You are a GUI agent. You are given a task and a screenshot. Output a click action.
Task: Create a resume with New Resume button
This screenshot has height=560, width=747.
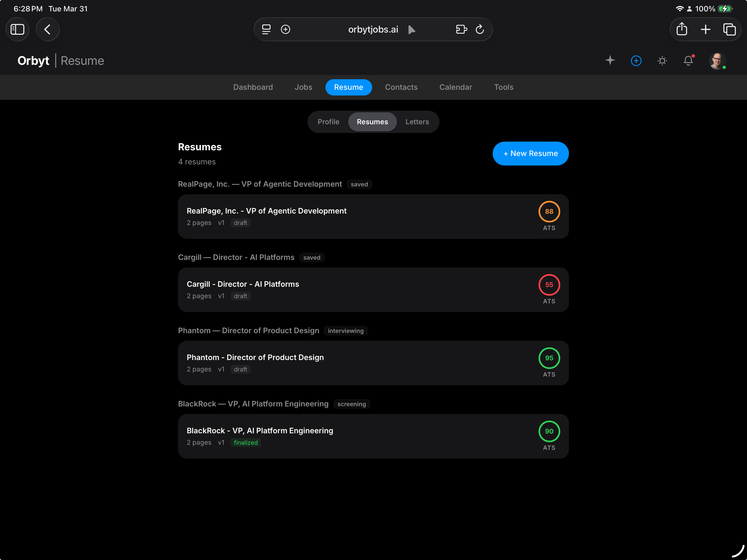[530, 153]
